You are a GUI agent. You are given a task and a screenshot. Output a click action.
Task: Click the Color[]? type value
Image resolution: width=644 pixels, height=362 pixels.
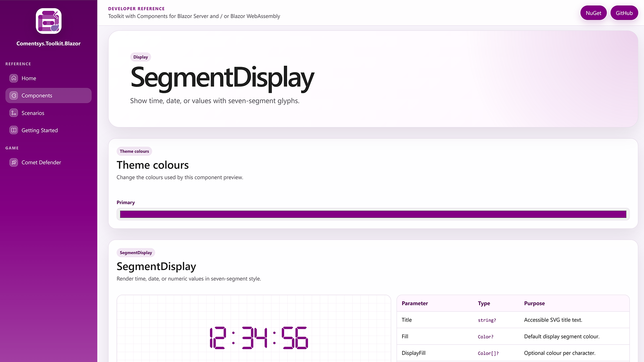488,353
